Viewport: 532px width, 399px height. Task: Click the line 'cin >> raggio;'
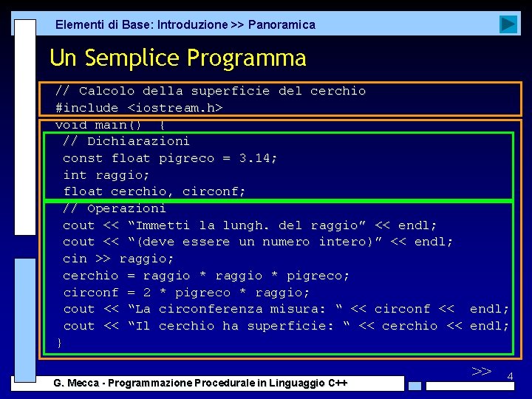(x=118, y=259)
